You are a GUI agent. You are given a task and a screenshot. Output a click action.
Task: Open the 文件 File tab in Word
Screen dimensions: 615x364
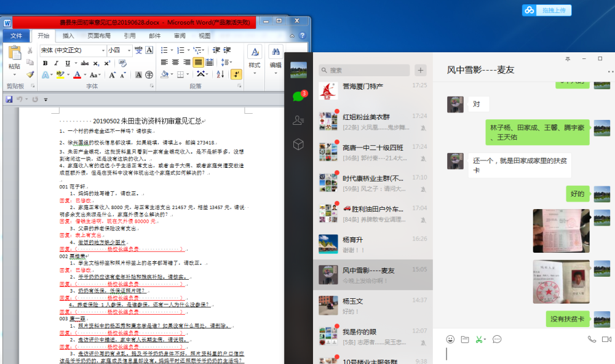click(x=17, y=36)
